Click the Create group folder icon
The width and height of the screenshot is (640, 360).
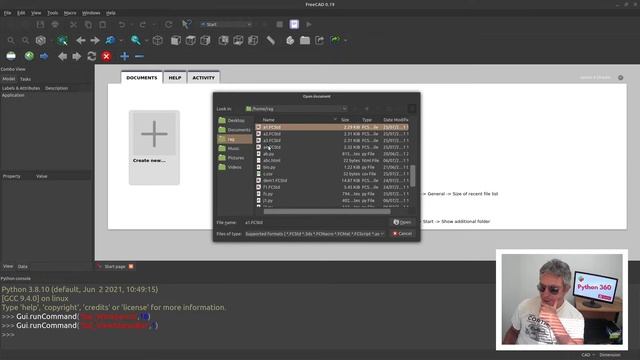pos(304,40)
